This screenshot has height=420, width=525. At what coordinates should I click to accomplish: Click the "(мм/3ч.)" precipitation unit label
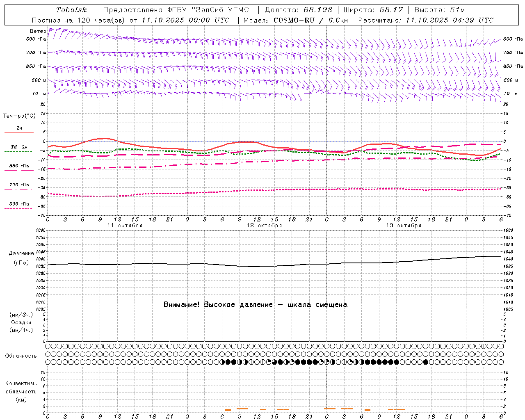(x=21, y=315)
